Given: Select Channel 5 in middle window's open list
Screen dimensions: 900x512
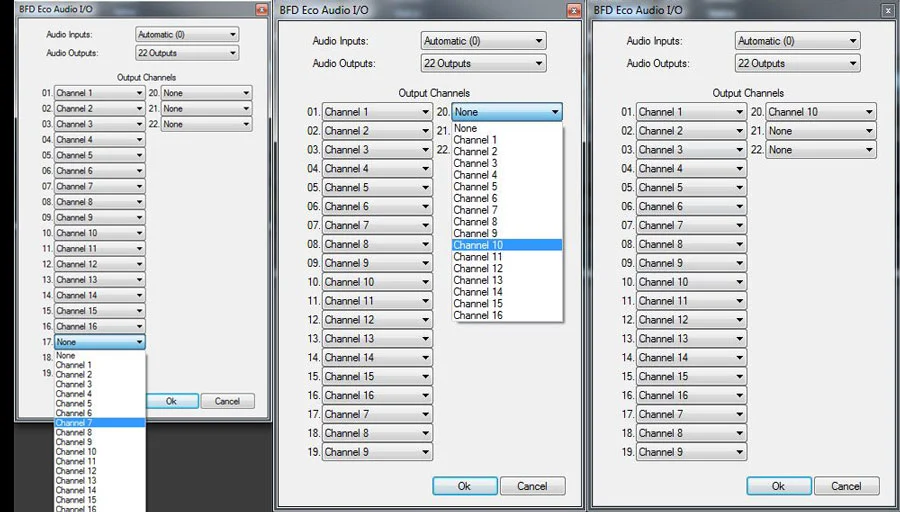Looking at the screenshot, I should pyautogui.click(x=507, y=187).
